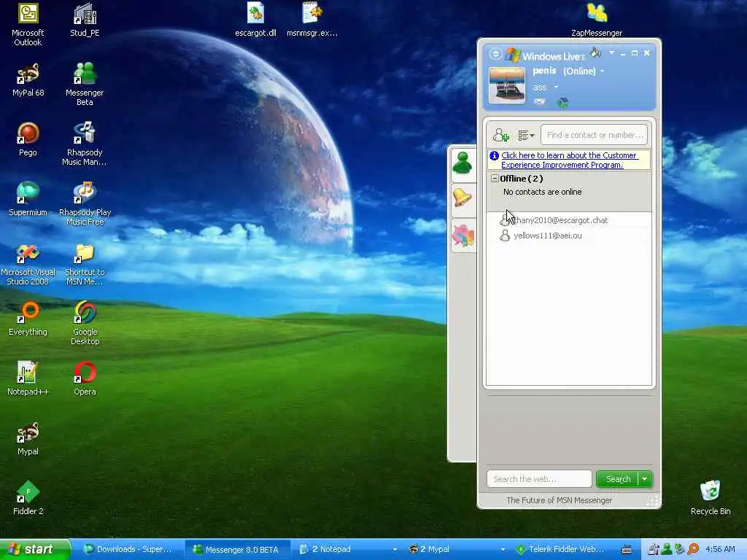The image size is (747, 560).
Task: Click the Messenger Beta desktop icon
Action: point(85,85)
